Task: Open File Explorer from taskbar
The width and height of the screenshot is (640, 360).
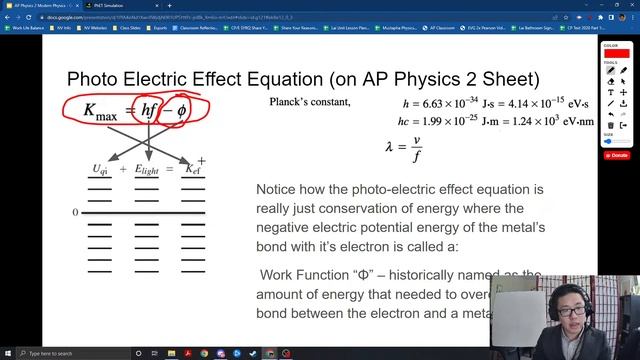Action: [171, 353]
